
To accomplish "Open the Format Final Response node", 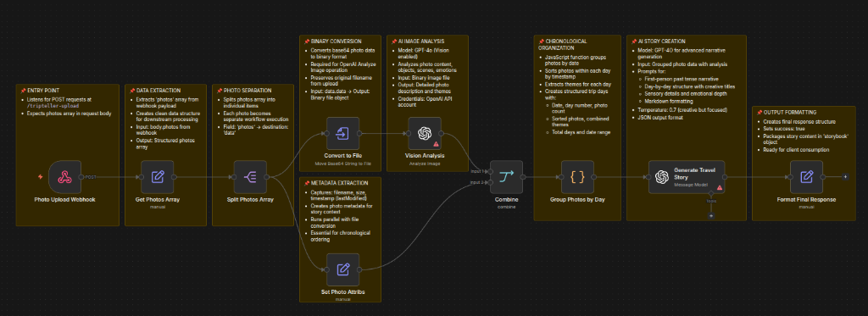I will tap(807, 177).
